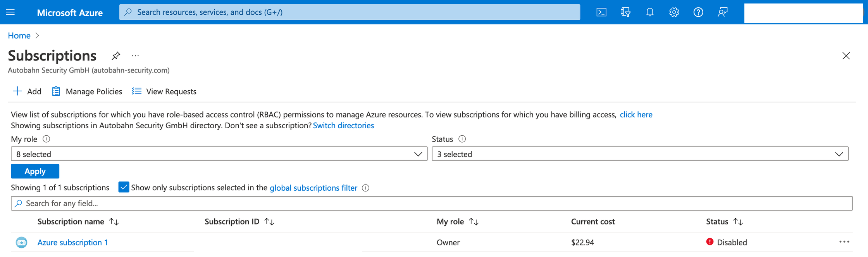Focus the 'Search for any field' box
868x257 pixels.
pos(432,203)
